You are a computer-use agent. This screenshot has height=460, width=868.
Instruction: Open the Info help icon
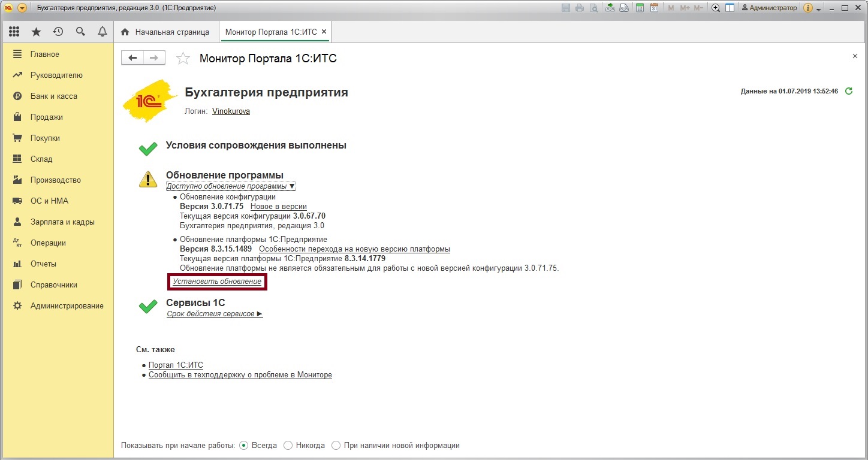pos(807,8)
